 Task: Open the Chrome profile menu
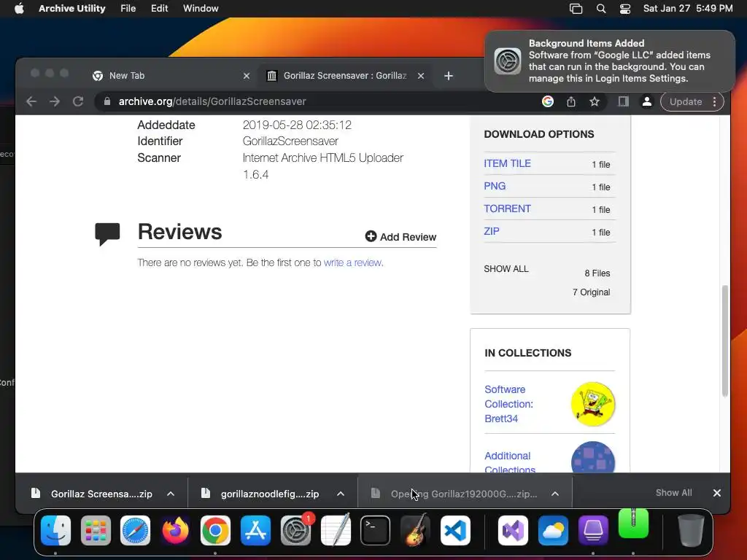click(x=647, y=101)
